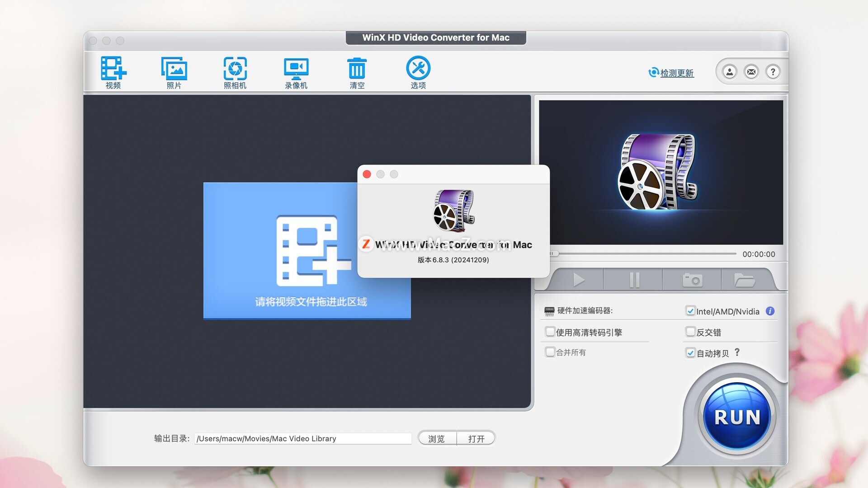Screen dimensions: 868x488
Task: Open 选项 settings wrench icon
Action: (418, 72)
